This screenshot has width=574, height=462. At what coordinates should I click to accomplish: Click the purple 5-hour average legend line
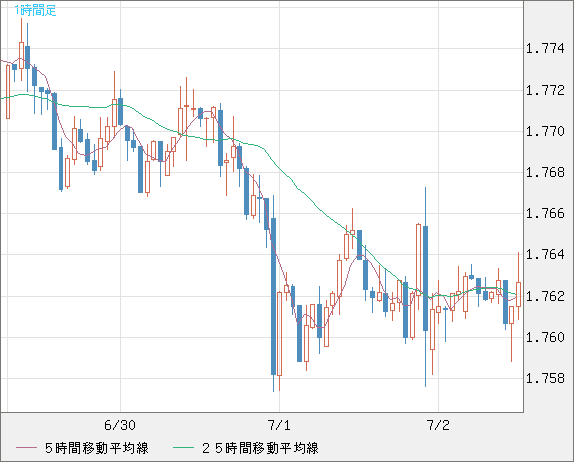coord(26,448)
